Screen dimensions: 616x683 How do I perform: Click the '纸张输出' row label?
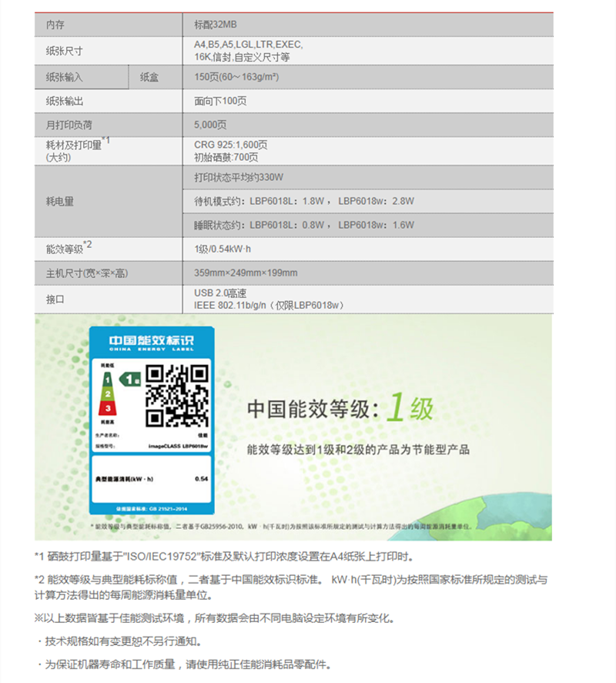point(65,101)
